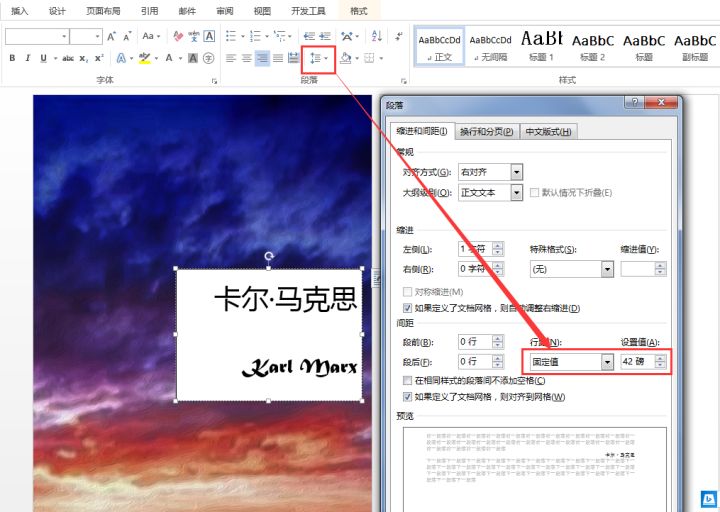Switch to the 中文版式 tab
The height and width of the screenshot is (512, 720).
[x=548, y=132]
